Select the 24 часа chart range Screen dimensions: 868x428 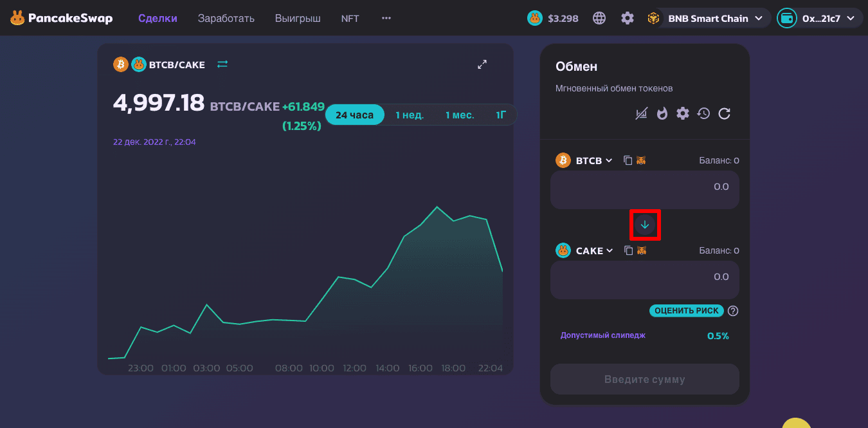pyautogui.click(x=354, y=115)
